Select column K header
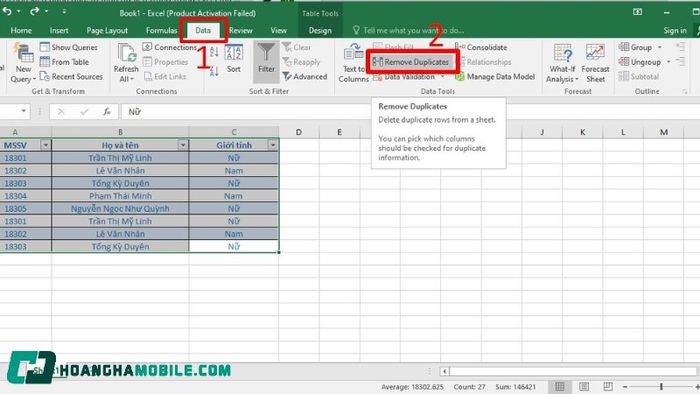The width and height of the screenshot is (700, 394). (x=583, y=132)
